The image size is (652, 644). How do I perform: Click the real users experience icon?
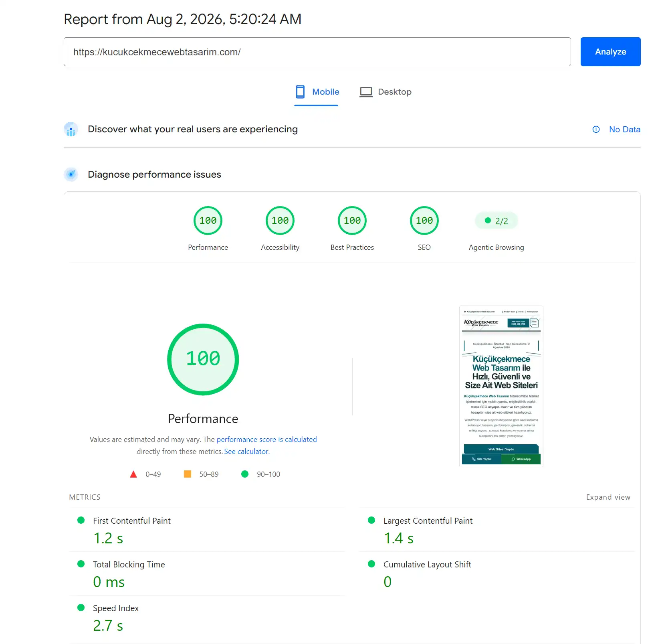pos(71,130)
